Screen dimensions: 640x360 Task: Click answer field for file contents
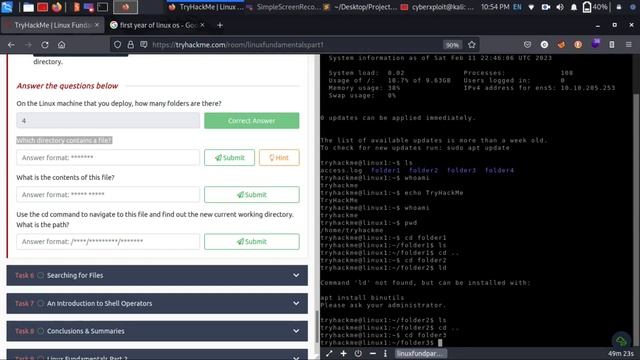tap(108, 195)
